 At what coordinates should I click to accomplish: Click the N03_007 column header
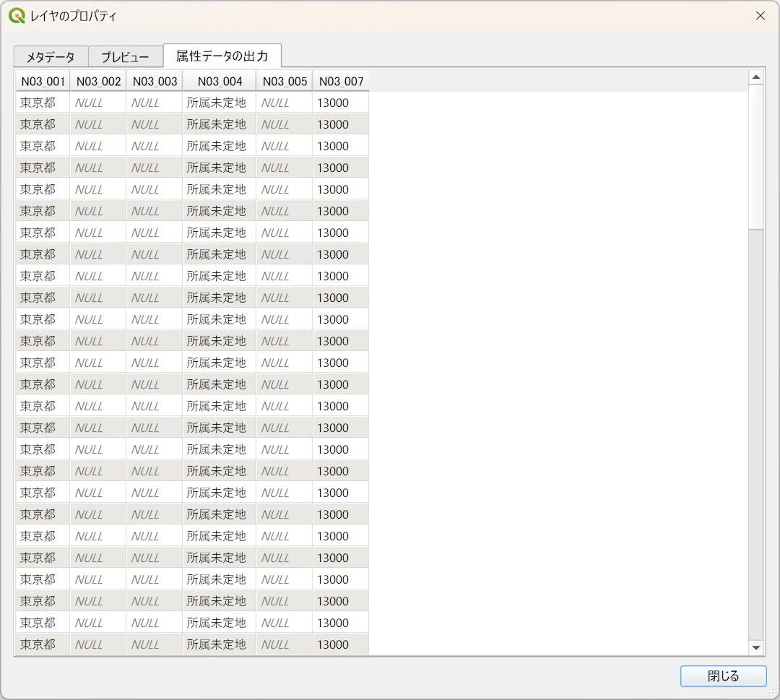(341, 81)
